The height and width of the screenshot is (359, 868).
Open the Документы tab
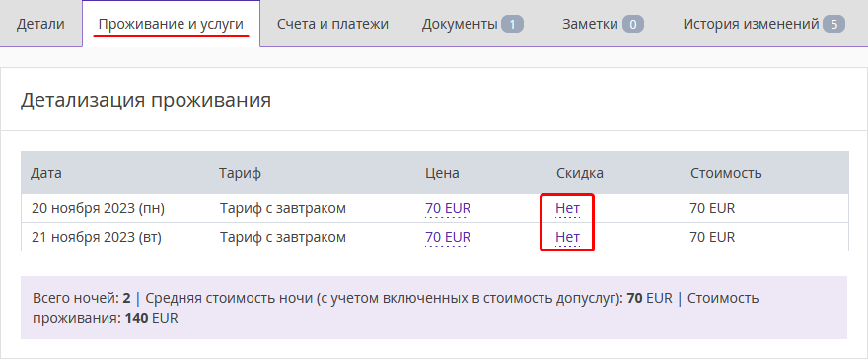tap(472, 24)
